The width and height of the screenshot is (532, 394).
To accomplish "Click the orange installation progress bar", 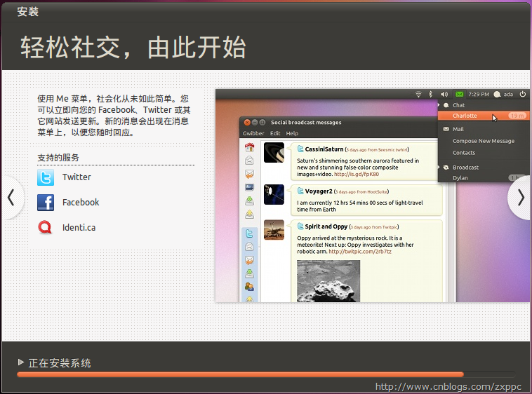I will [x=240, y=374].
